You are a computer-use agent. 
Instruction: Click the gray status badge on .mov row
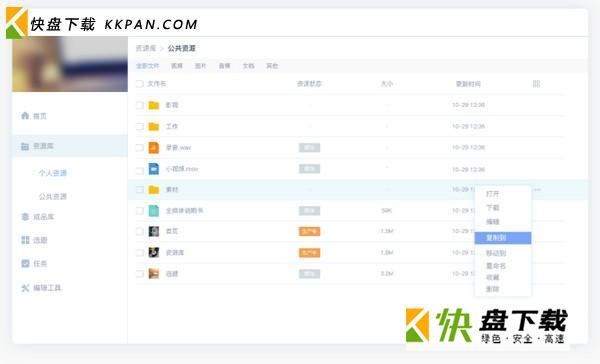[x=309, y=168]
